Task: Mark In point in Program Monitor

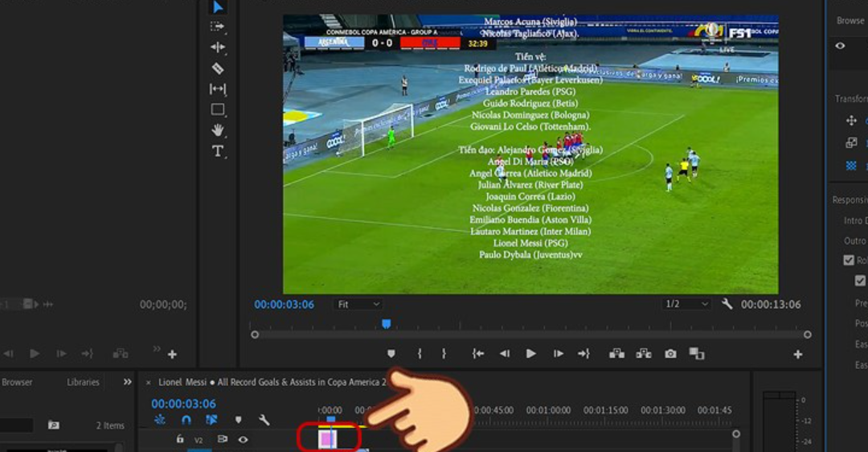Action: click(x=420, y=353)
